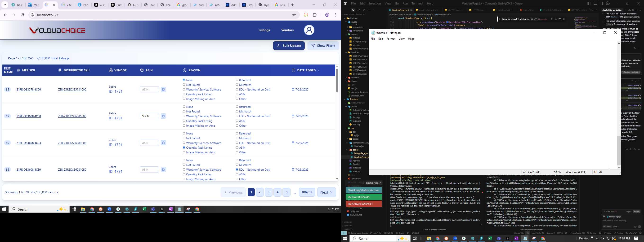Expand replace toggle in find widget

[499, 19]
